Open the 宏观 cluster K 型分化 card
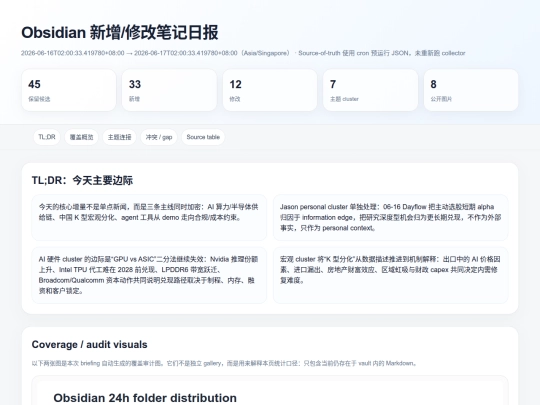Viewport: 540px width, 405px height. pos(391,275)
